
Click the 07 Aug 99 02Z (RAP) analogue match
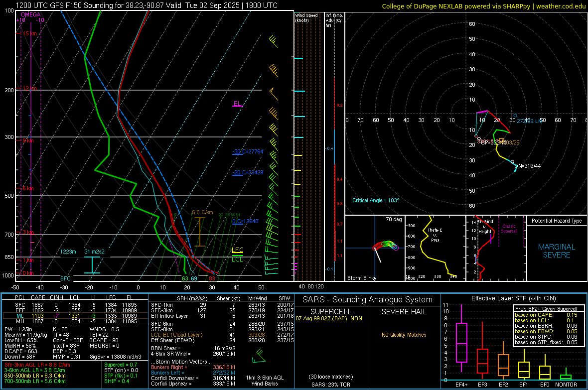(329, 318)
